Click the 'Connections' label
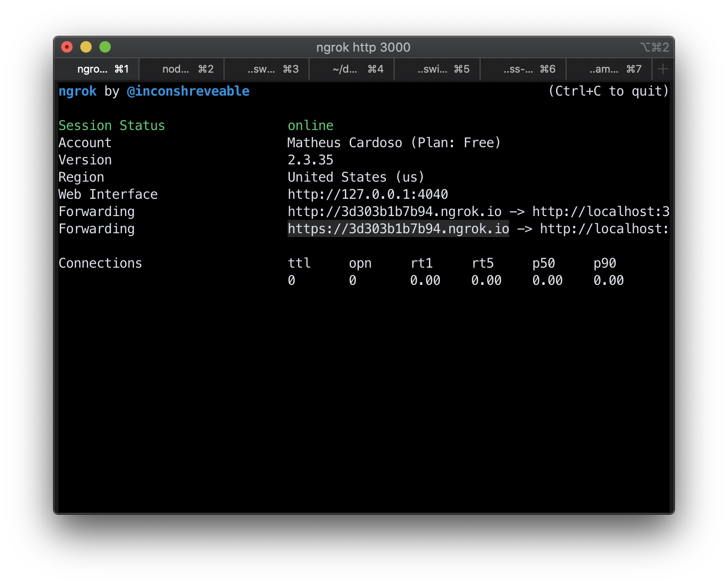 (x=100, y=263)
